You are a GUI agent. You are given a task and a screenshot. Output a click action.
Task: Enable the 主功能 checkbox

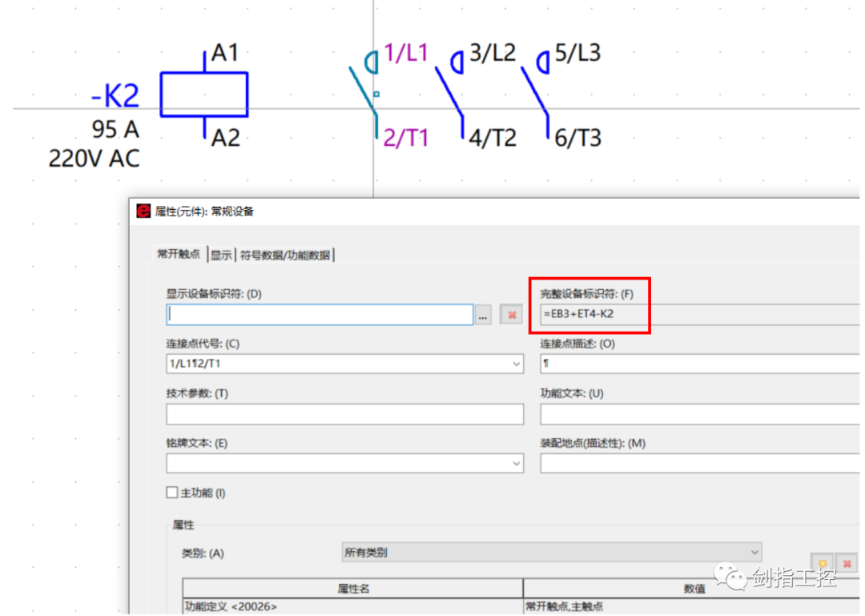click(x=172, y=493)
